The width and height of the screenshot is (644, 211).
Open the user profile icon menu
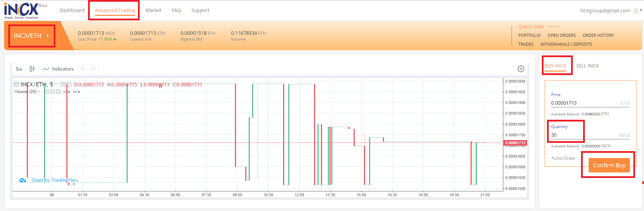coord(636,11)
